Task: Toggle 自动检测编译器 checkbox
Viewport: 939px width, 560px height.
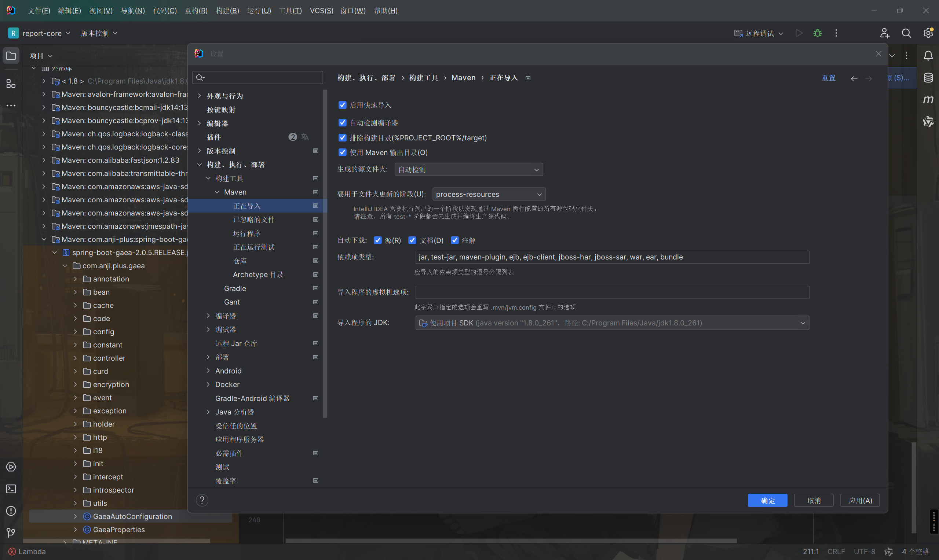Action: point(343,123)
